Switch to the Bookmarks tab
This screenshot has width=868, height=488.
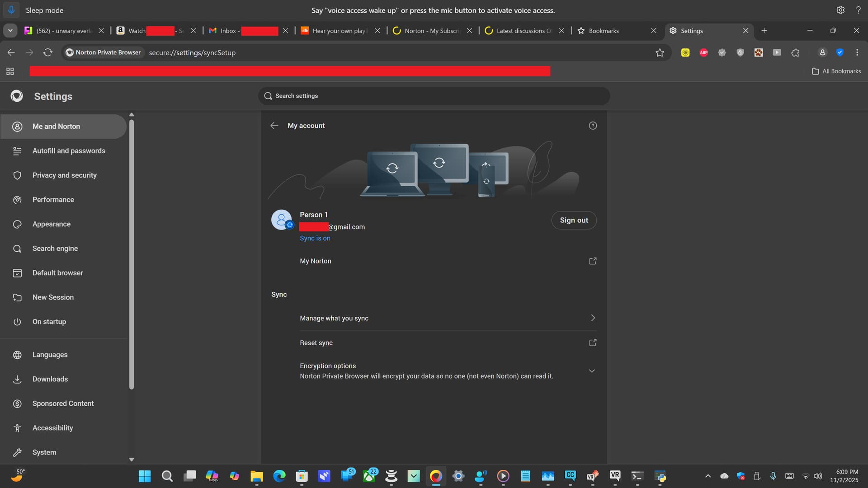pyautogui.click(x=604, y=31)
